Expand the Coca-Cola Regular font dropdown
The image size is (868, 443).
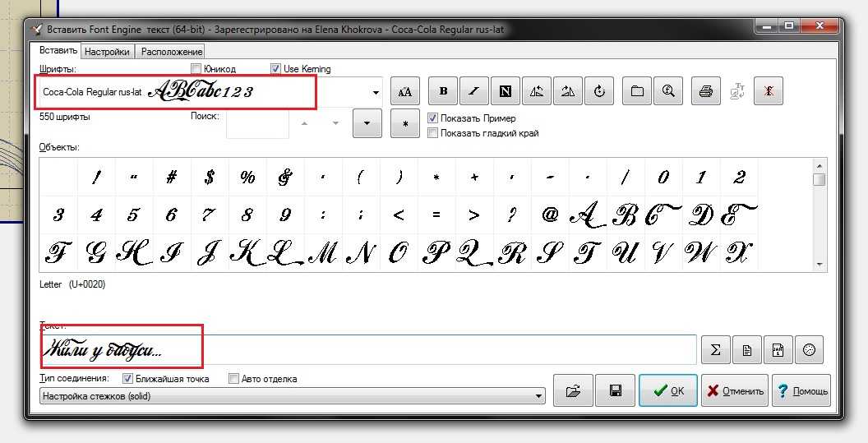376,92
